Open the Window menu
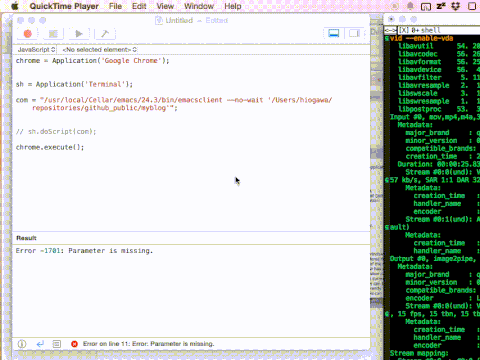This screenshot has width=480, height=360. tap(199, 6)
